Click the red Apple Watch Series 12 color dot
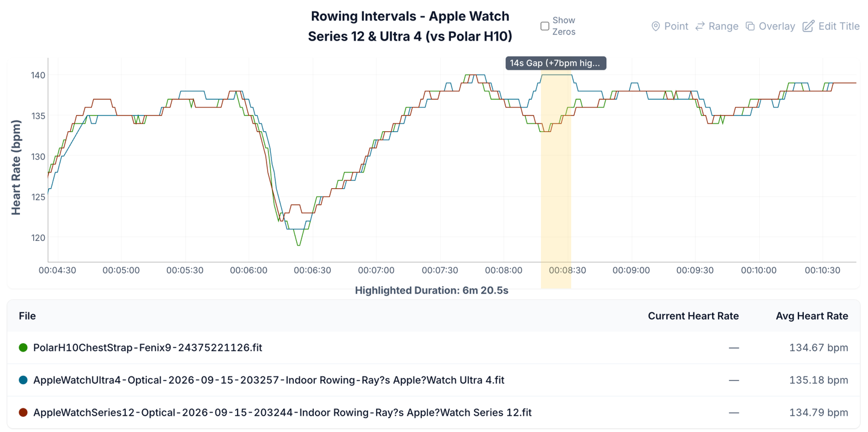868x432 pixels. pyautogui.click(x=23, y=413)
